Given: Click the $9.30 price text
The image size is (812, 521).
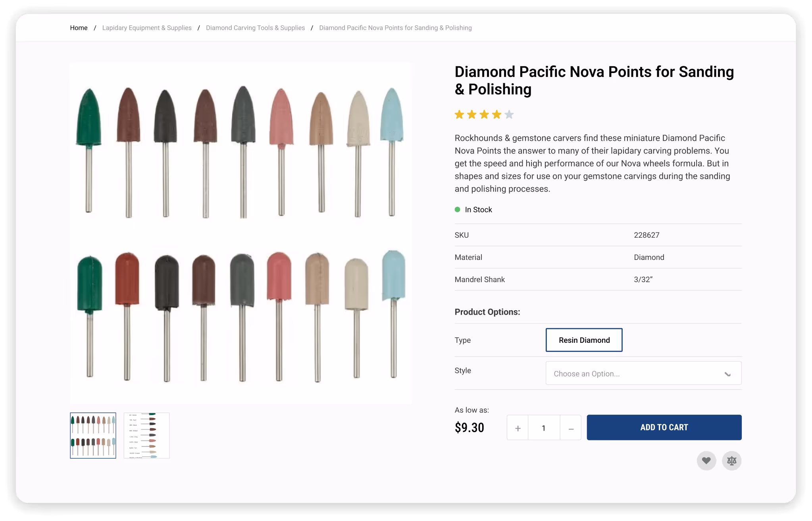Looking at the screenshot, I should (469, 427).
